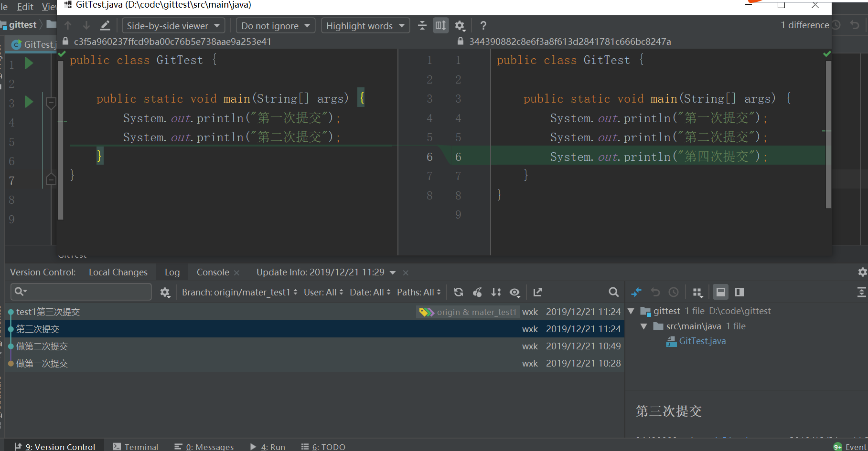Collapse main method fold marker
Viewport: 868px width, 451px height.
[51, 102]
